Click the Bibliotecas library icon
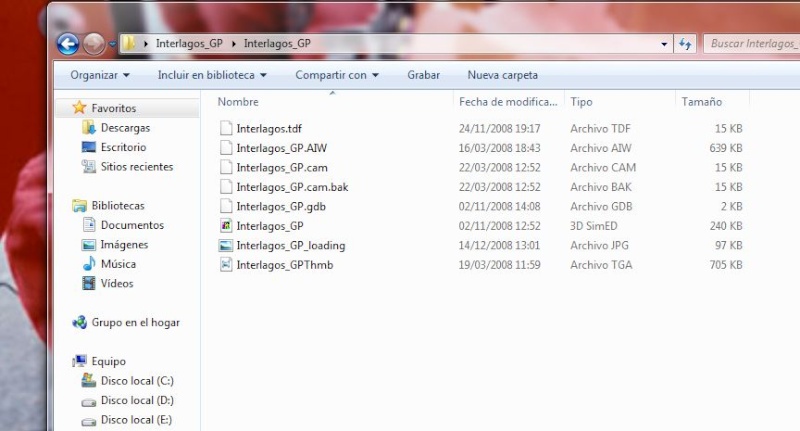The height and width of the screenshot is (431, 800). [x=79, y=206]
